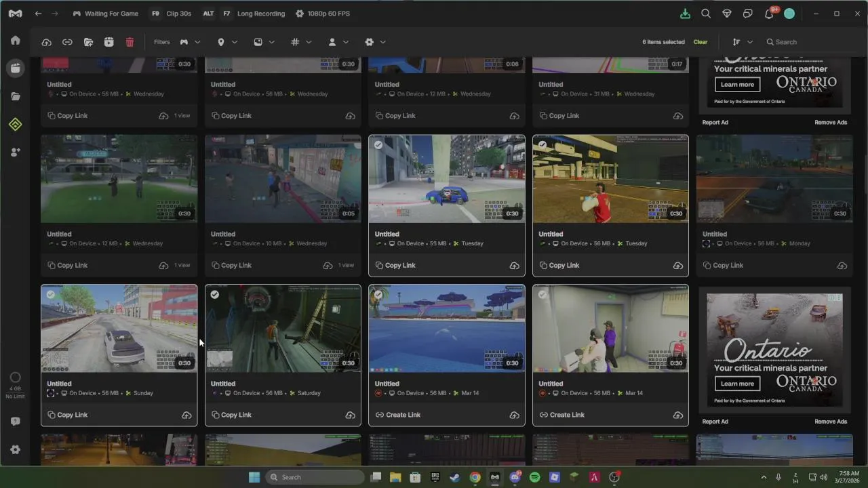This screenshot has height=488, width=868.
Task: Deselect the red jersey clip checkbox
Action: tap(542, 145)
